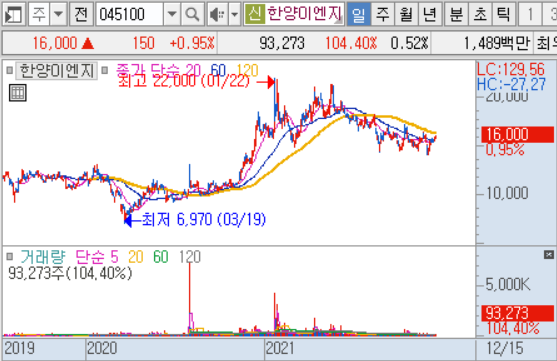Image resolution: width=557 pixels, height=361 pixels.
Task: Switch to the 일 daily chart tab
Action: [x=358, y=14]
